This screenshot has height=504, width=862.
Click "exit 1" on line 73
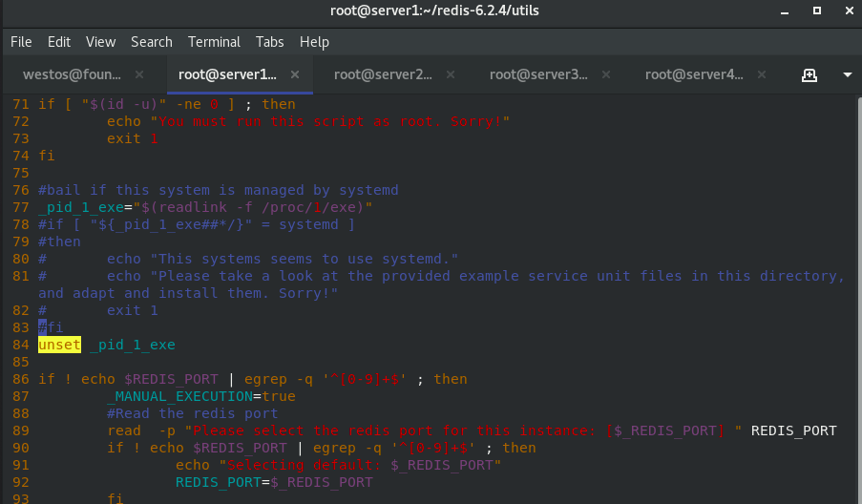(133, 138)
